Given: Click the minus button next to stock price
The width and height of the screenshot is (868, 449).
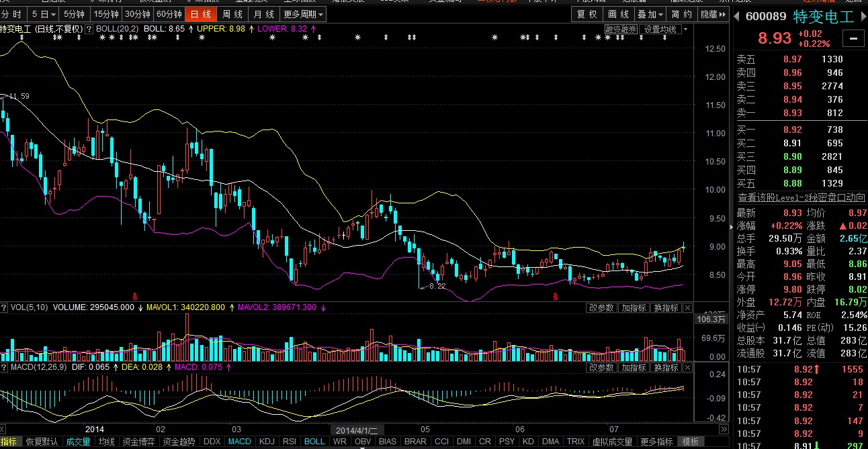Looking at the screenshot, I should [853, 39].
